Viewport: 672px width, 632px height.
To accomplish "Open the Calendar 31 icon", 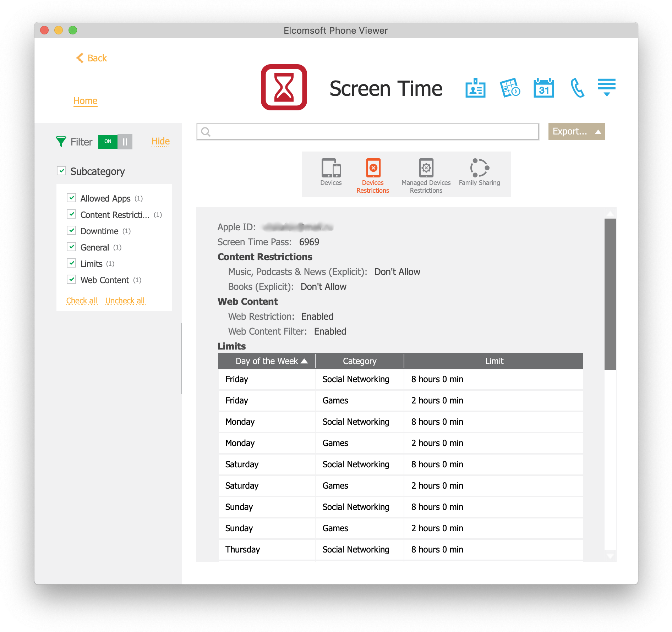I will 543,88.
